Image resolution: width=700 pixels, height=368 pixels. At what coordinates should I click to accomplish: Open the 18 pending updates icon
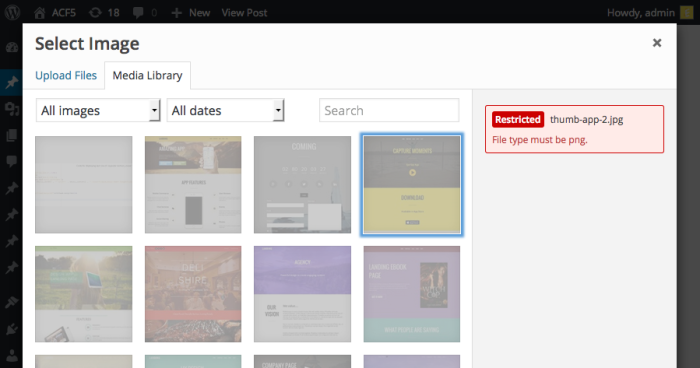95,13
